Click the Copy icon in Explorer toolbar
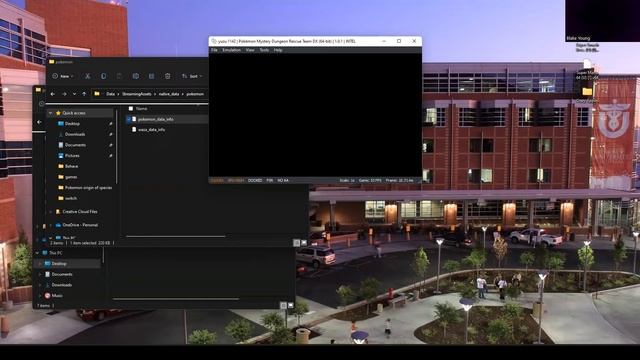The height and width of the screenshot is (360, 640). pyautogui.click(x=103, y=76)
